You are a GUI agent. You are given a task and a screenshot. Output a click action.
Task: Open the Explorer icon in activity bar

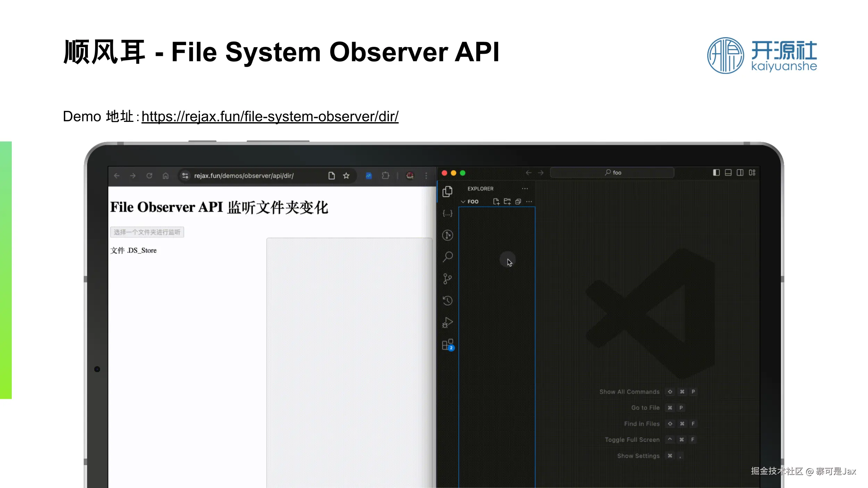pos(447,191)
